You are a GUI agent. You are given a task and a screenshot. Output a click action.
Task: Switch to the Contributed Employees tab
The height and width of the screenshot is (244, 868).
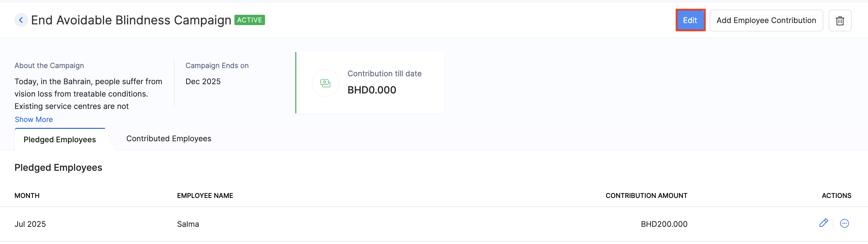(x=169, y=139)
